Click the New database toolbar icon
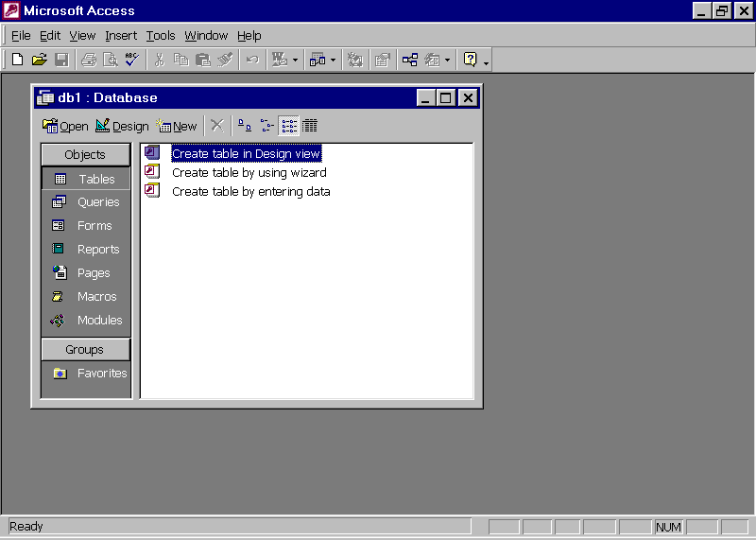Screen dimensions: 756x540 pos(17,60)
